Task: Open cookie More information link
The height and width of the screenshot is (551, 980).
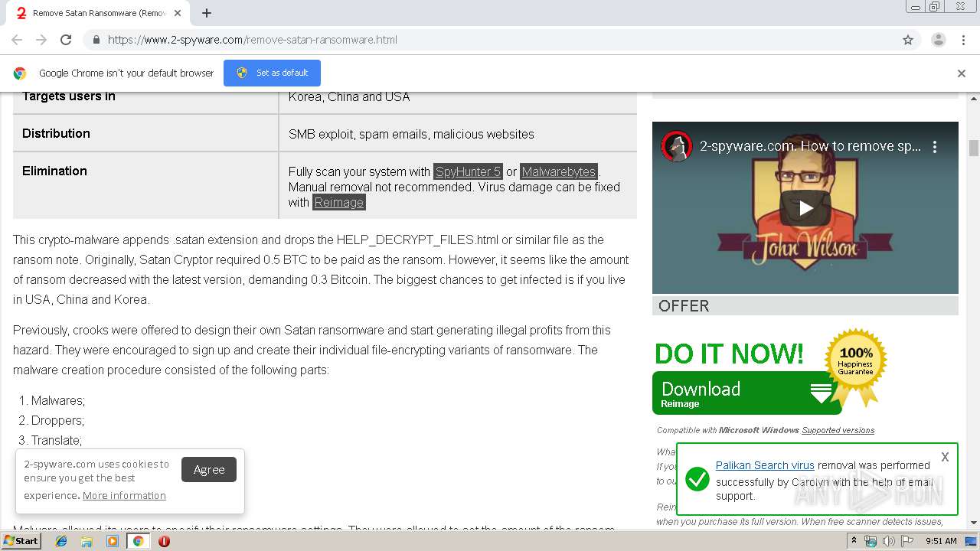Action: pos(124,495)
